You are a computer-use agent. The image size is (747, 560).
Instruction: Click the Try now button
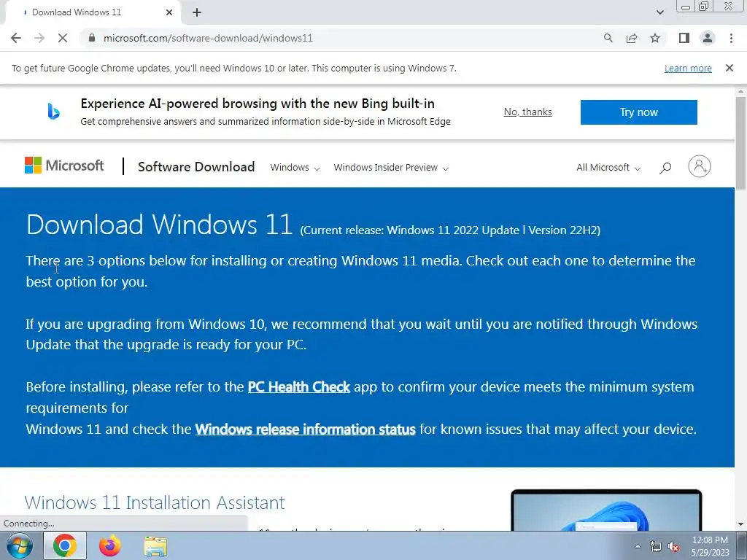tap(638, 112)
